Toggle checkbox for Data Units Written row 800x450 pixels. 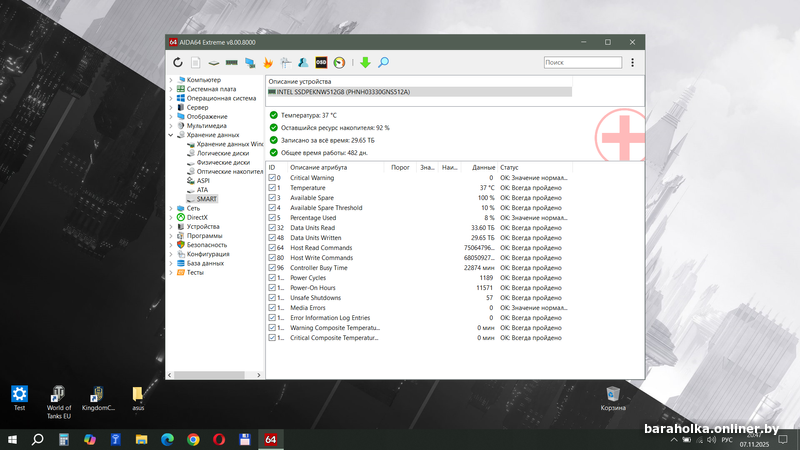pyautogui.click(x=272, y=238)
